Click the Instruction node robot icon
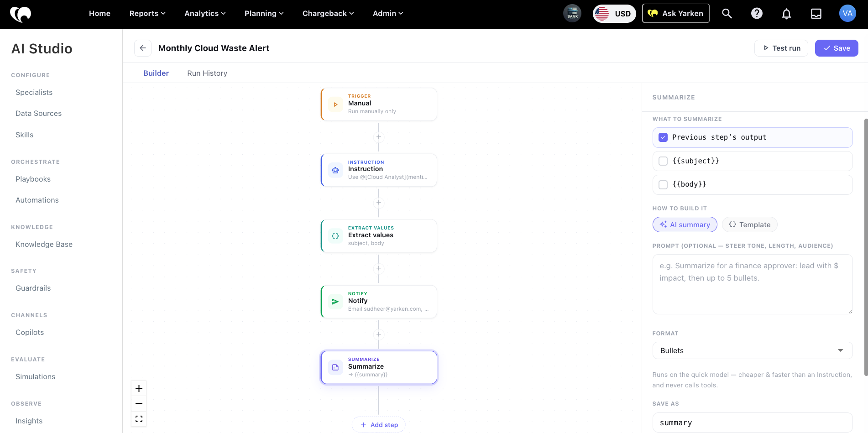The width and height of the screenshot is (868, 433). [x=335, y=170]
